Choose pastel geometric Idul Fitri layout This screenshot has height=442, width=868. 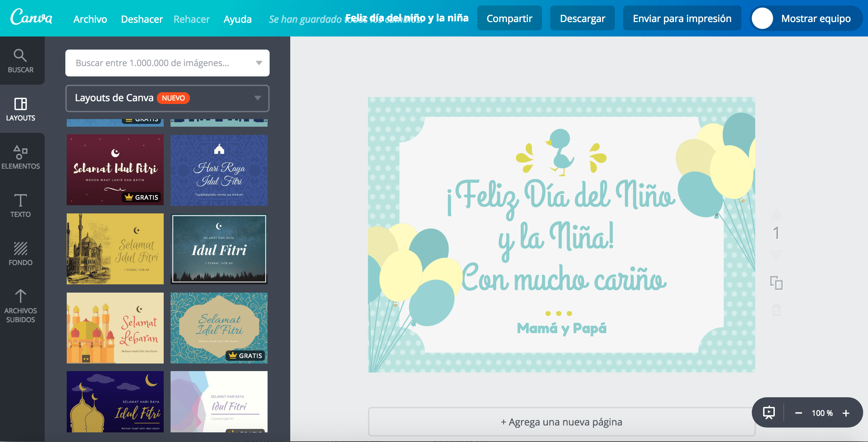219,402
